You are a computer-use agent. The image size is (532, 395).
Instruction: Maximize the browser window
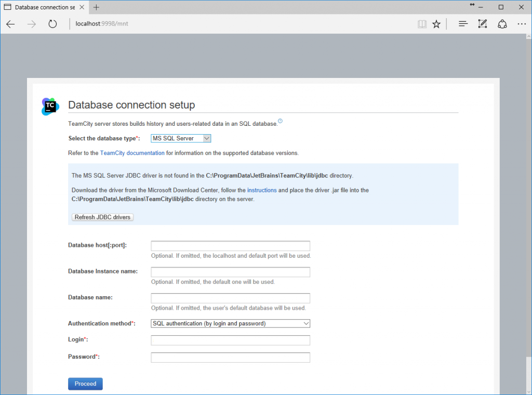pyautogui.click(x=501, y=7)
